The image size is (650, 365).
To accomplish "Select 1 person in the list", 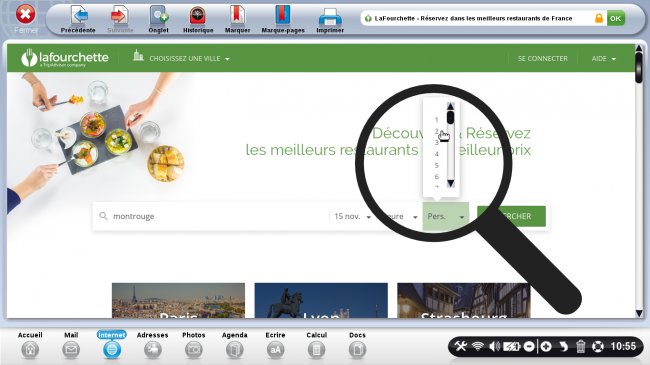I will point(437,119).
